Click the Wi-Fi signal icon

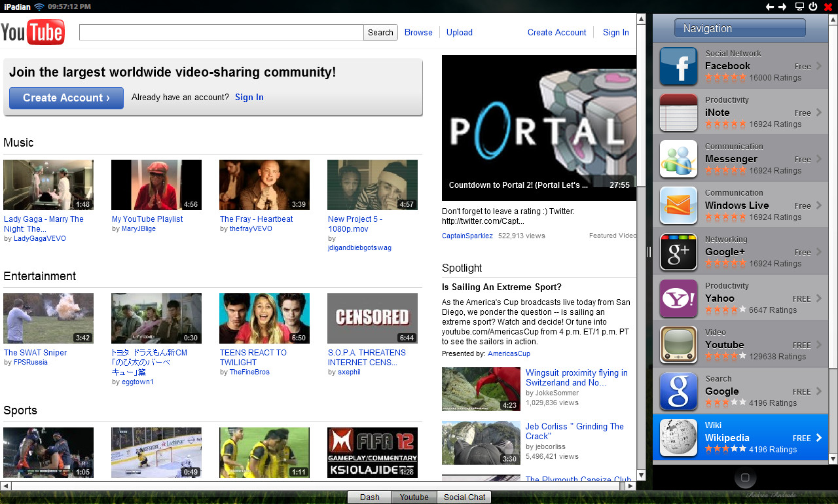39,7
